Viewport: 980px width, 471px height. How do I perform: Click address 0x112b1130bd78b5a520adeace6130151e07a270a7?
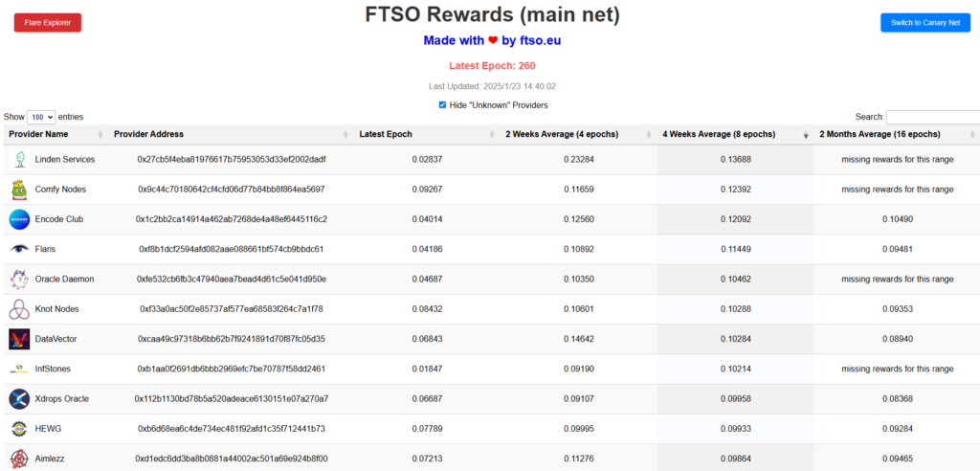[232, 399]
